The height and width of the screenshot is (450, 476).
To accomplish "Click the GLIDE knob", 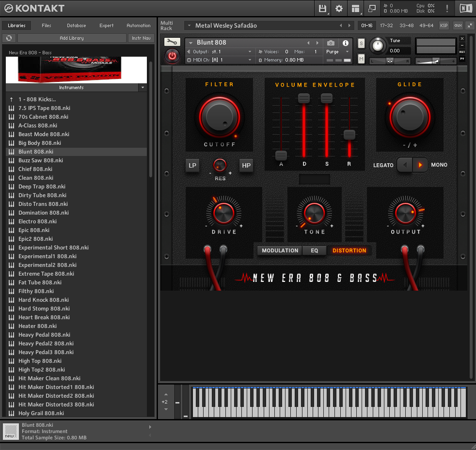I will tap(410, 117).
